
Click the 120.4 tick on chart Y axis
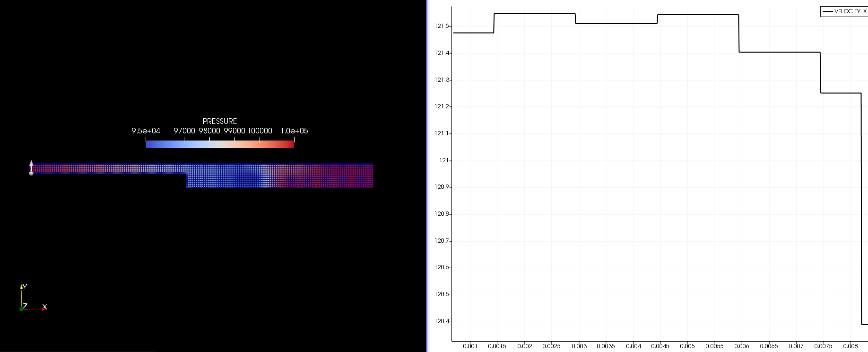coord(442,321)
